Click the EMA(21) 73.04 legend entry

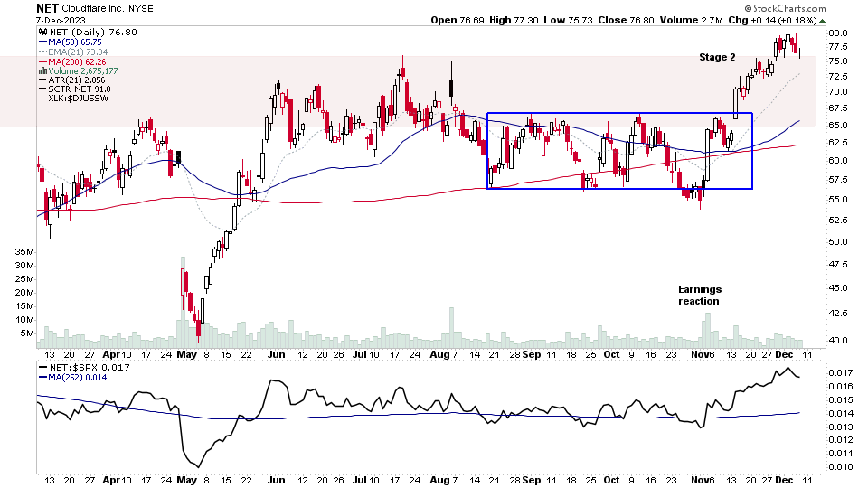point(78,52)
